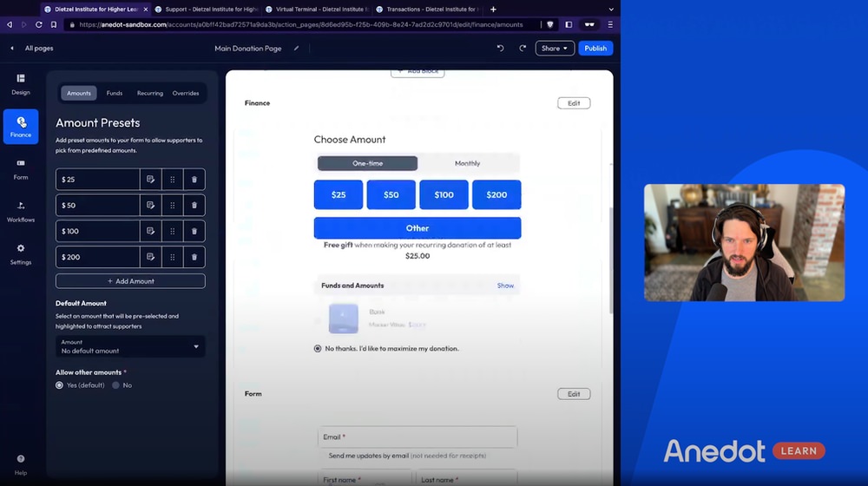Close the Dietzel Institute browser tab
This screenshot has height=486, width=868.
pos(146,9)
